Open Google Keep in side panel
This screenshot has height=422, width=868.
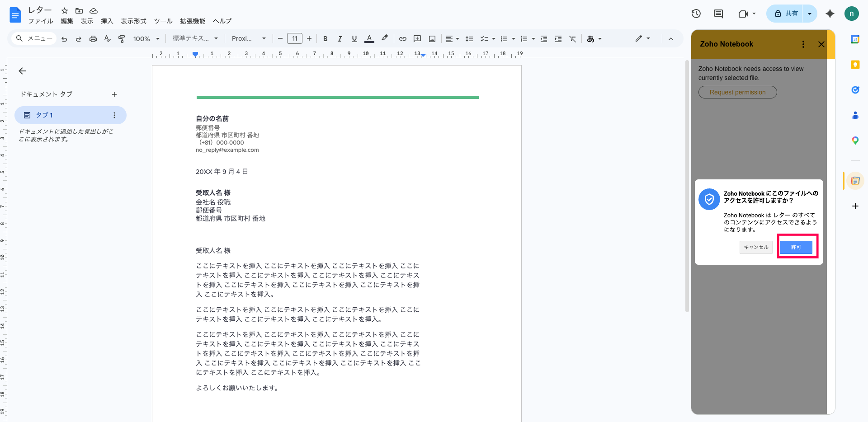tap(855, 65)
